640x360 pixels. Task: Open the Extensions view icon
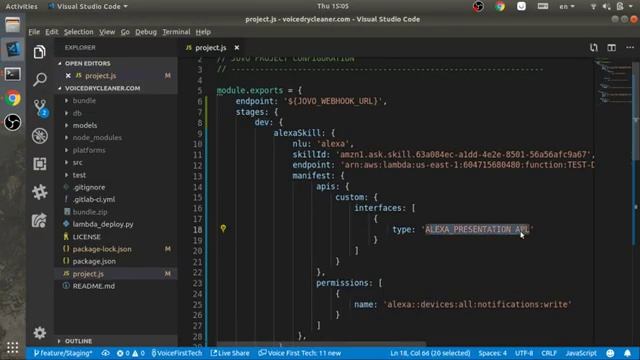click(40, 164)
